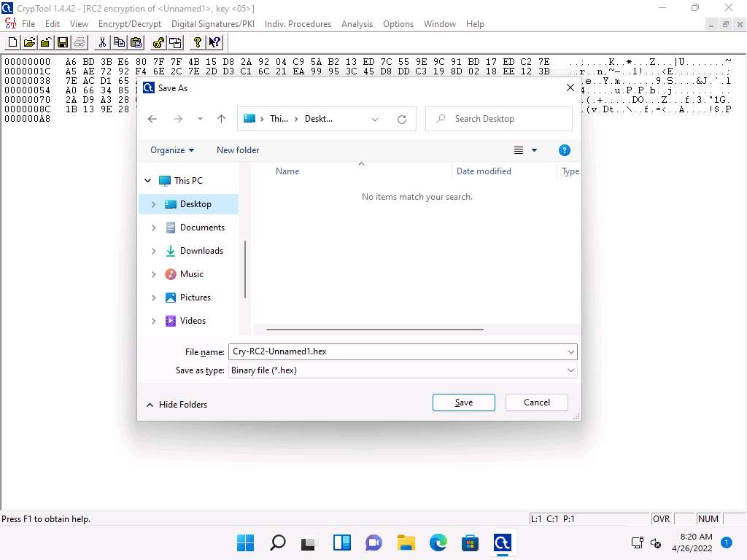The height and width of the screenshot is (560, 747).
Task: Collapse the This PC tree node
Action: click(x=148, y=181)
